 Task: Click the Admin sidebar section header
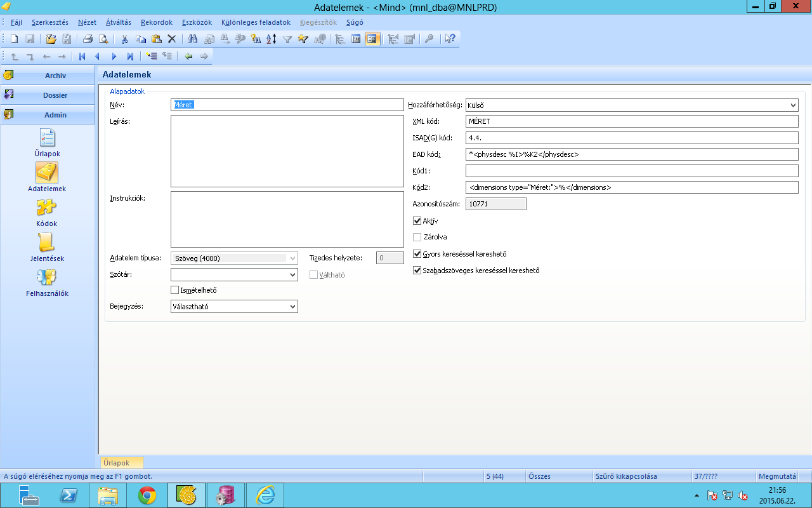(x=48, y=115)
